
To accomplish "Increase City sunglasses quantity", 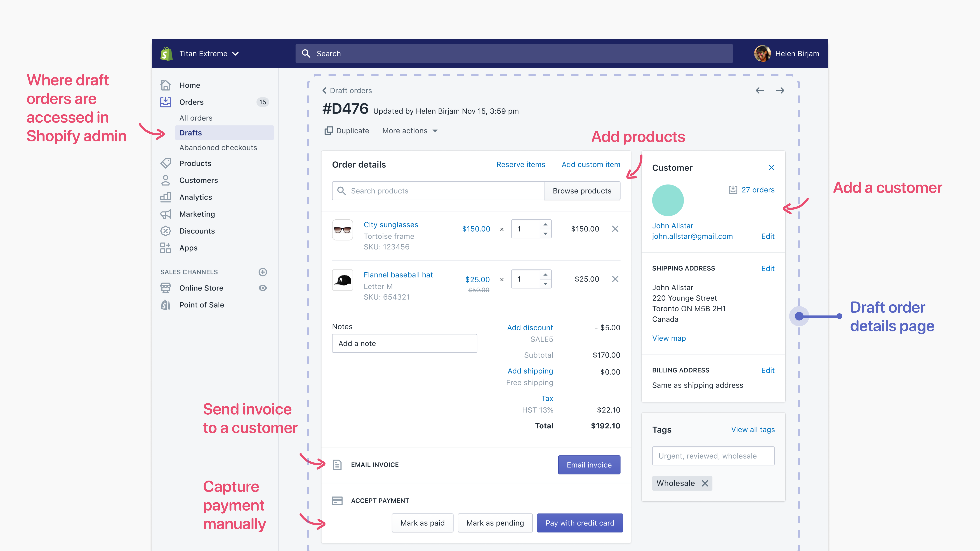I will (x=546, y=224).
